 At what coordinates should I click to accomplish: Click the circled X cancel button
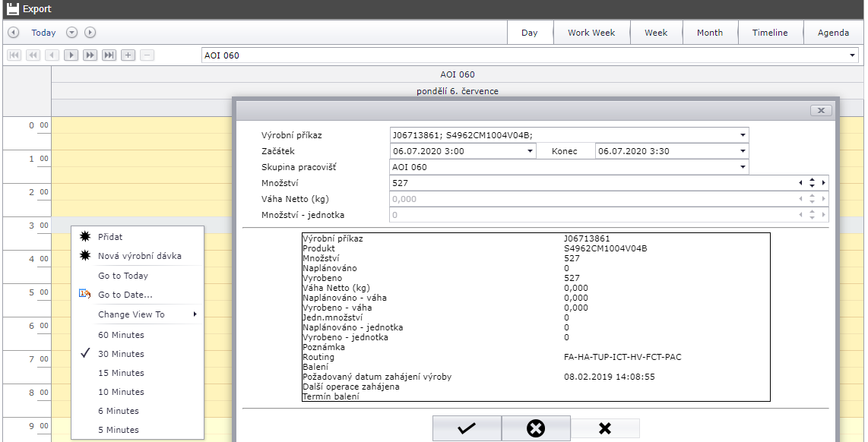click(536, 428)
